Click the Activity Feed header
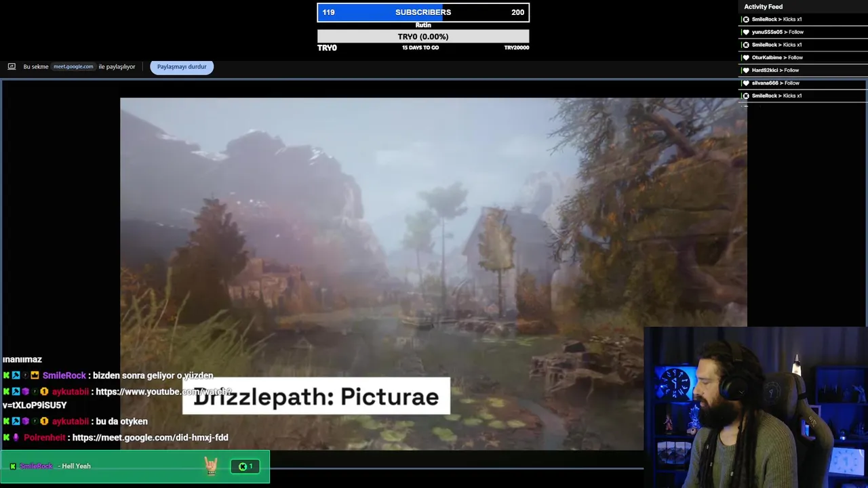 click(x=764, y=7)
